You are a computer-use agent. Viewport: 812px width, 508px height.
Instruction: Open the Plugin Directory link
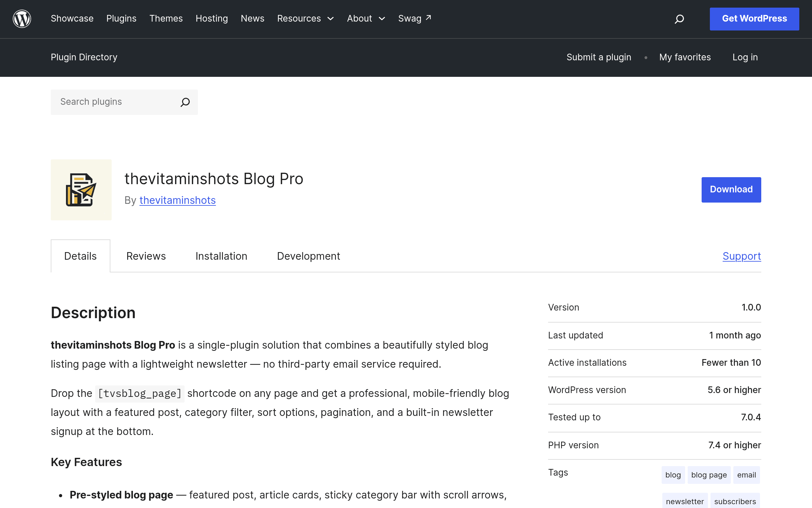pos(84,57)
